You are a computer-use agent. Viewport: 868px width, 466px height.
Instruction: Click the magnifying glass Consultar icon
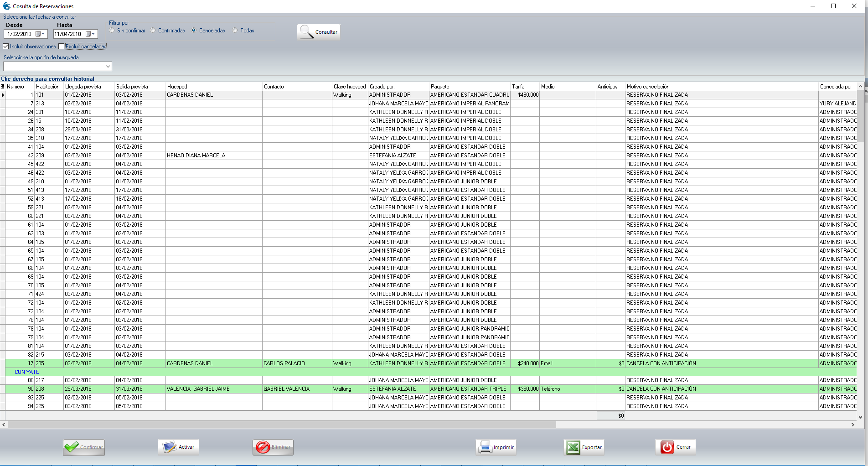coord(306,32)
